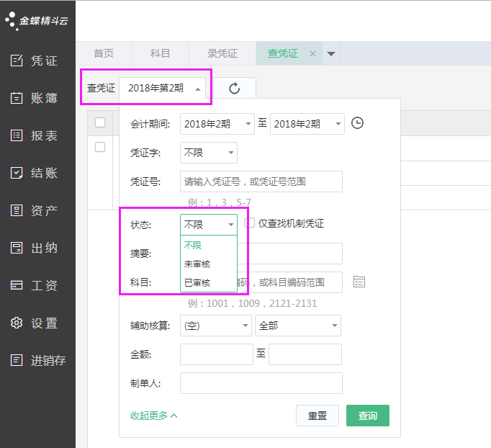491x448 pixels.
Task: Switch to the 科目 tab
Action: tap(160, 53)
